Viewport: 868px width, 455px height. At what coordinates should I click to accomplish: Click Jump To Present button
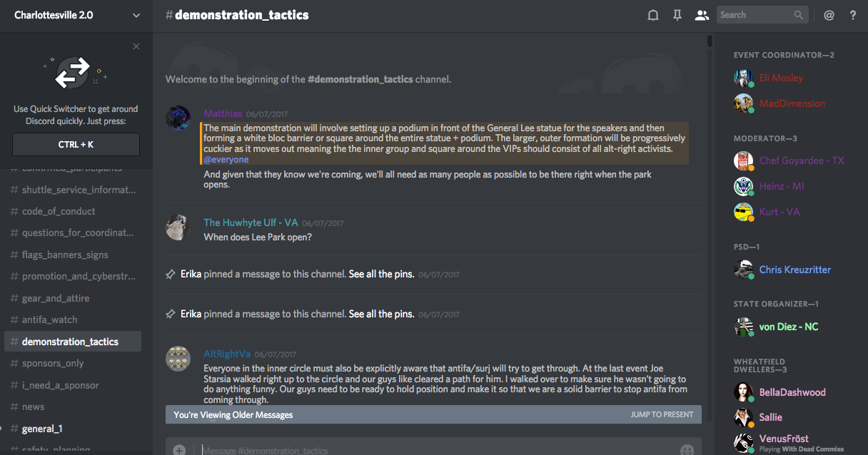662,414
